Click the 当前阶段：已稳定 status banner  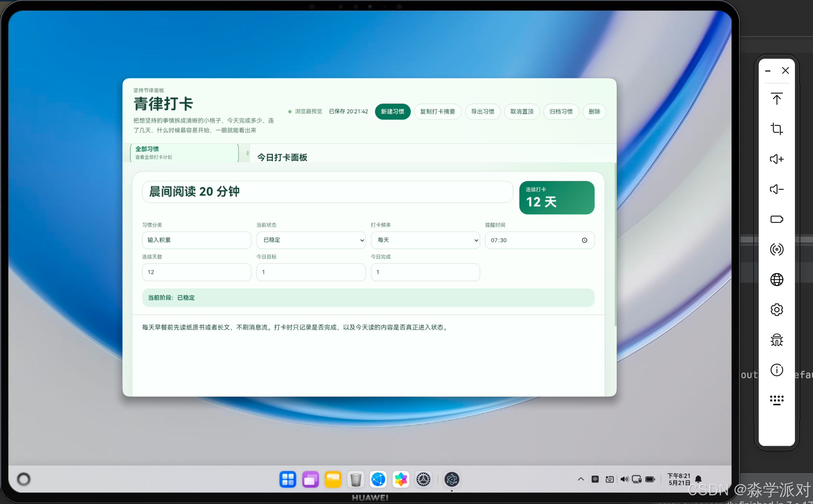368,298
